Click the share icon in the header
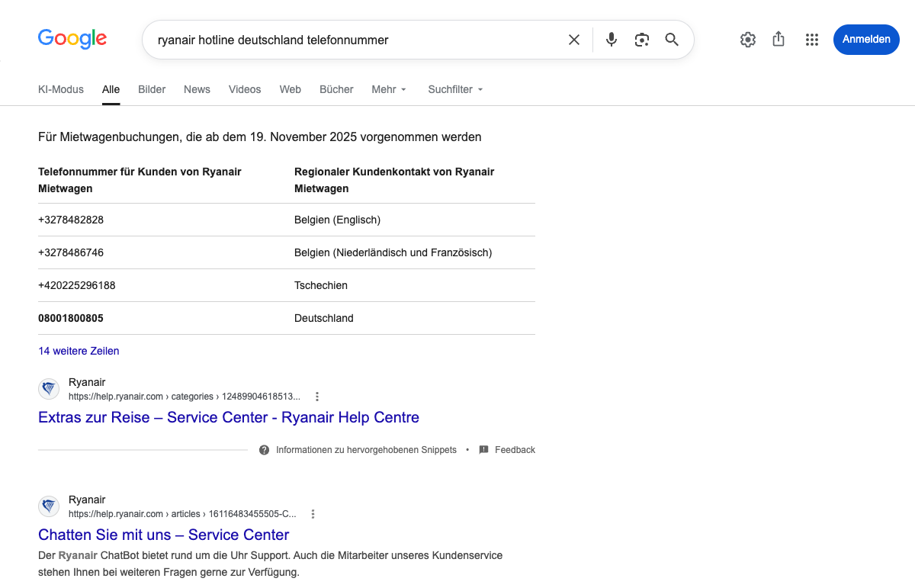Viewport: 915px width, 588px height. (x=779, y=39)
